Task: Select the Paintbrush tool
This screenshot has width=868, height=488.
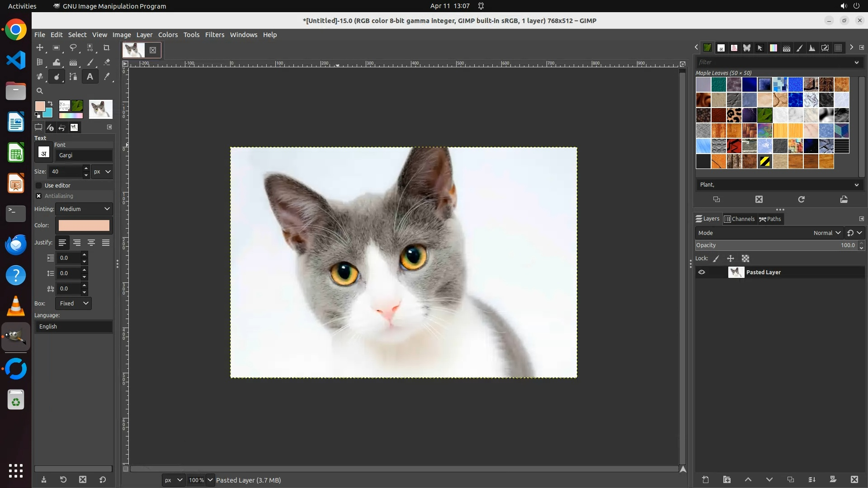Action: 90,62
